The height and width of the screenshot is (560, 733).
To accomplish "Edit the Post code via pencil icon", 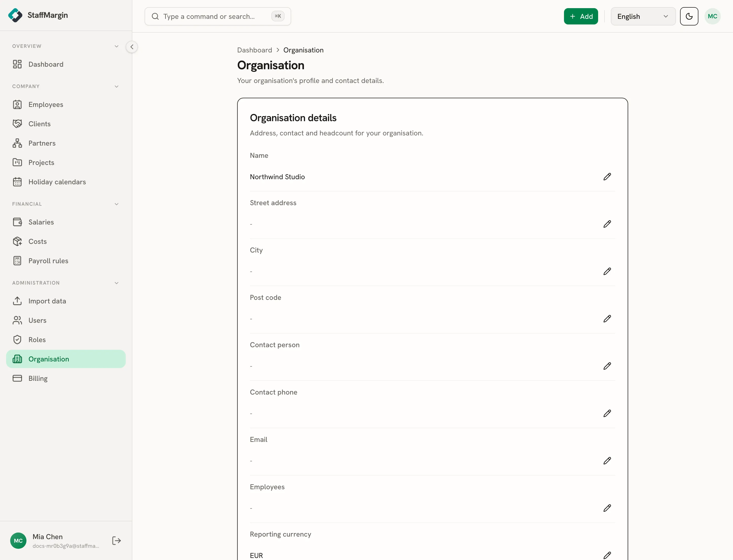I will coord(607,319).
